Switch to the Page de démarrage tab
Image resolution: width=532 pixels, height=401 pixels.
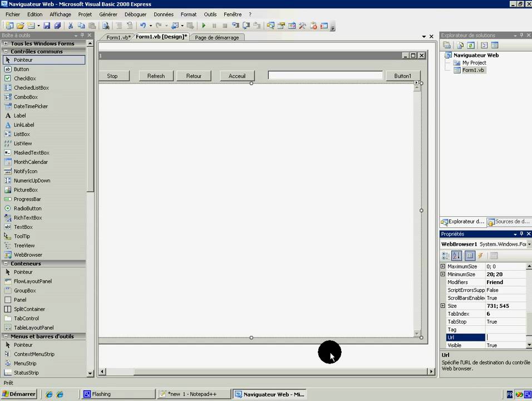[x=217, y=37]
